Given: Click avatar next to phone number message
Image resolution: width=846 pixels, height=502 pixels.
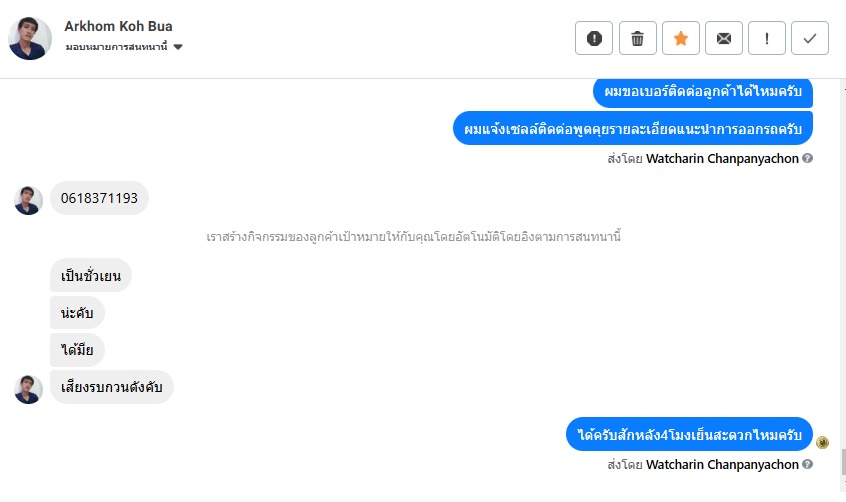Looking at the screenshot, I should 28,199.
